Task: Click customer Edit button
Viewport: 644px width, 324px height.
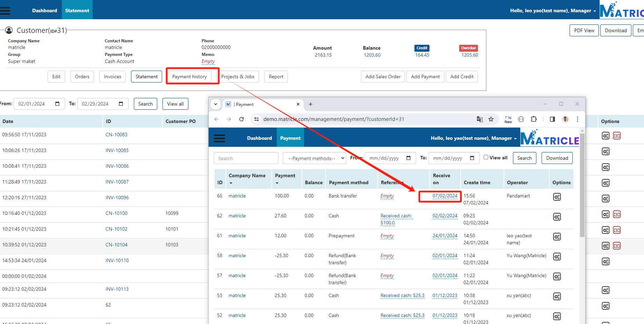Action: tap(56, 77)
